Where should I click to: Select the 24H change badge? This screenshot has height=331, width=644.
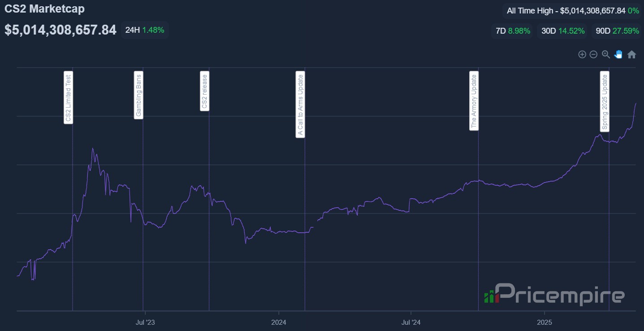144,30
